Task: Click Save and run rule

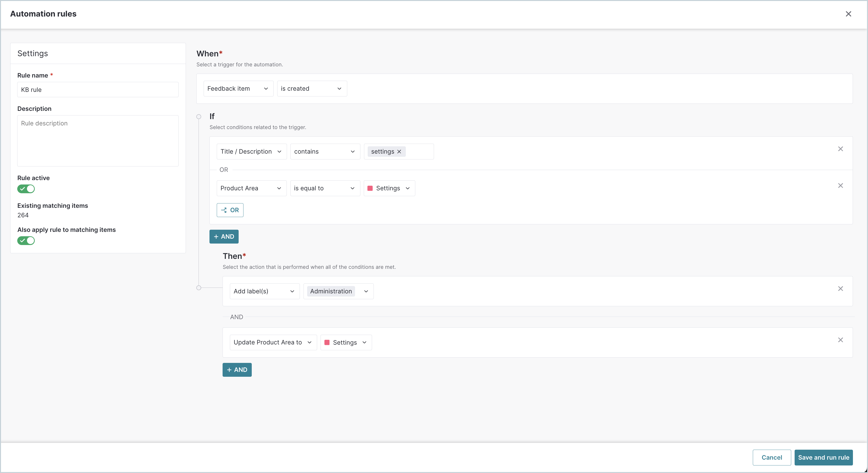Action: (824, 457)
